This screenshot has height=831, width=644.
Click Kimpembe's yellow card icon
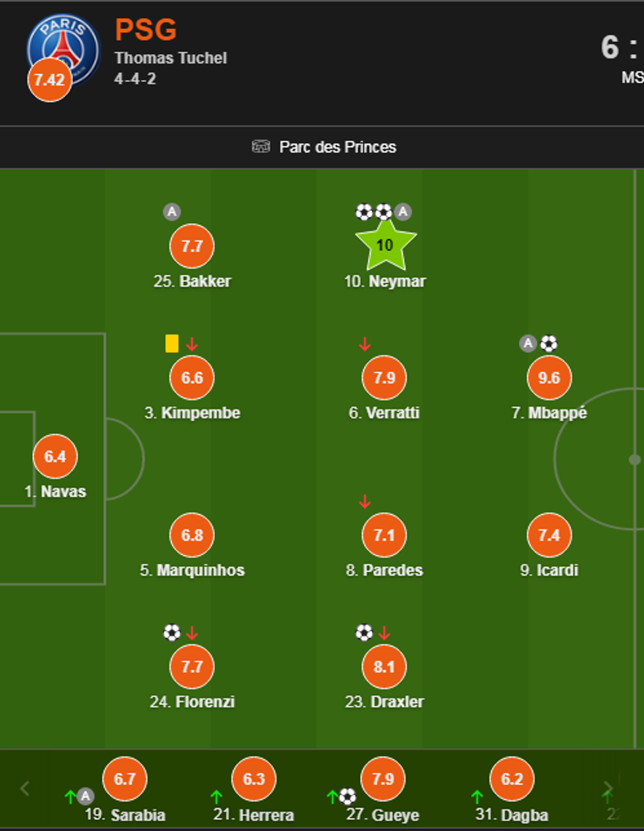(172, 344)
